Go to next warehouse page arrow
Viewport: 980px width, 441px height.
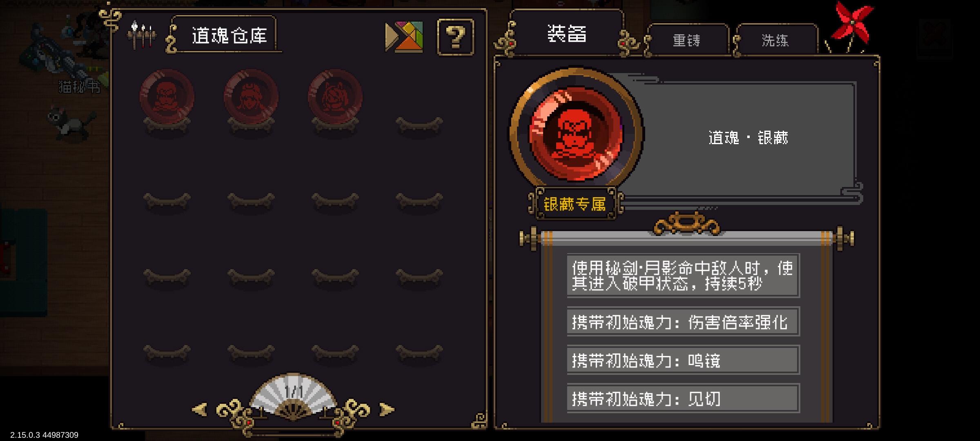pos(387,409)
